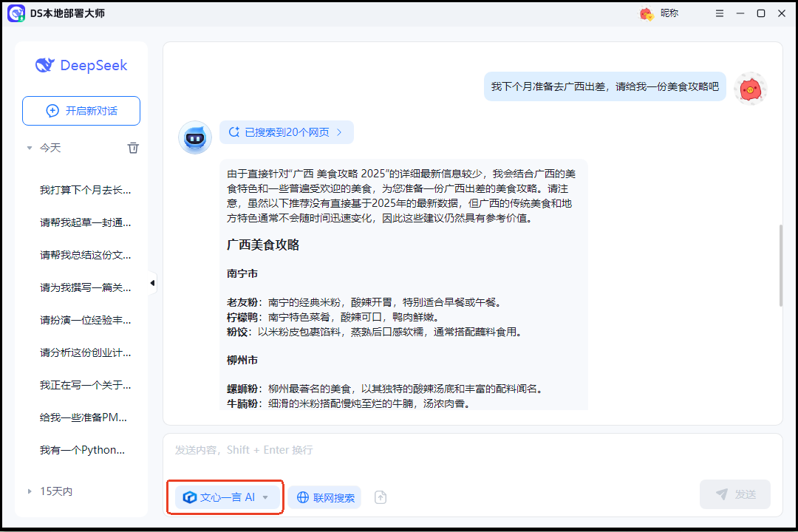Open the 文心一言 AI model dropdown

point(265,497)
